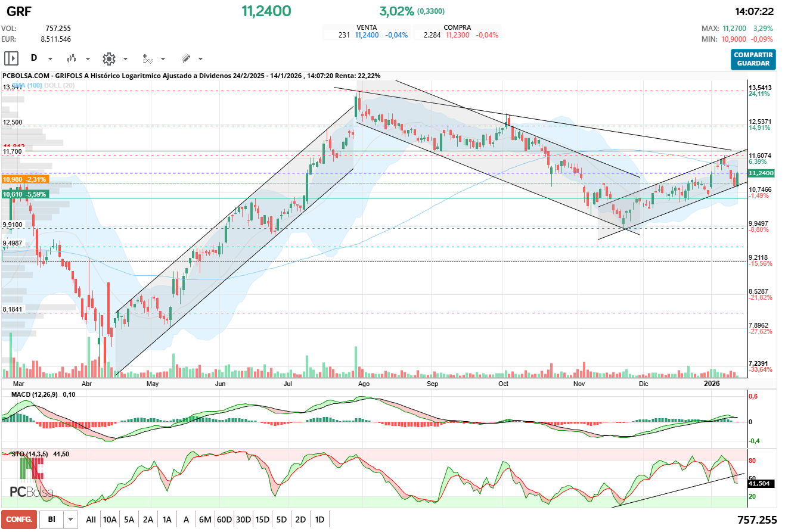Screen dimensions: 785x532
Task: Click the VENTA volume 231
Action: 344,35
